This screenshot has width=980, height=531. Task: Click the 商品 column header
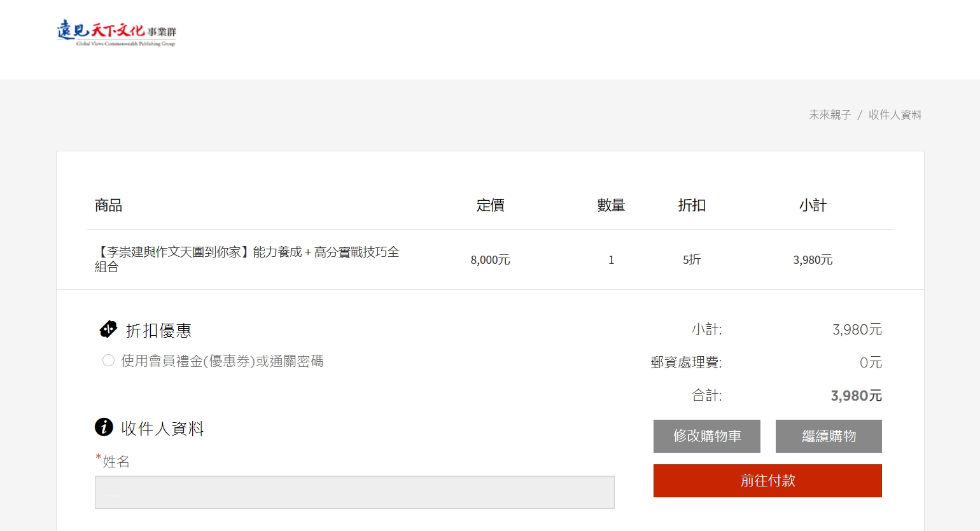108,205
